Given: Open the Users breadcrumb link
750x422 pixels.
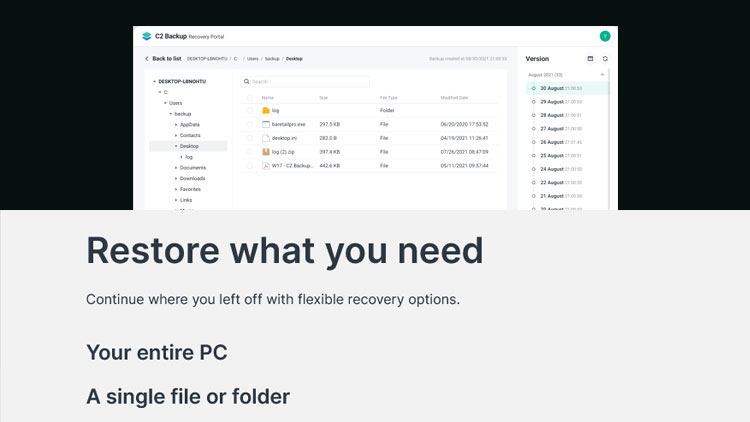Looking at the screenshot, I should pyautogui.click(x=254, y=59).
